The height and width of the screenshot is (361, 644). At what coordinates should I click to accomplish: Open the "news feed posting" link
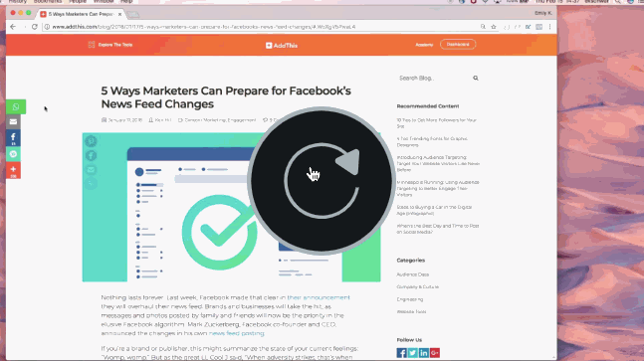(236, 333)
